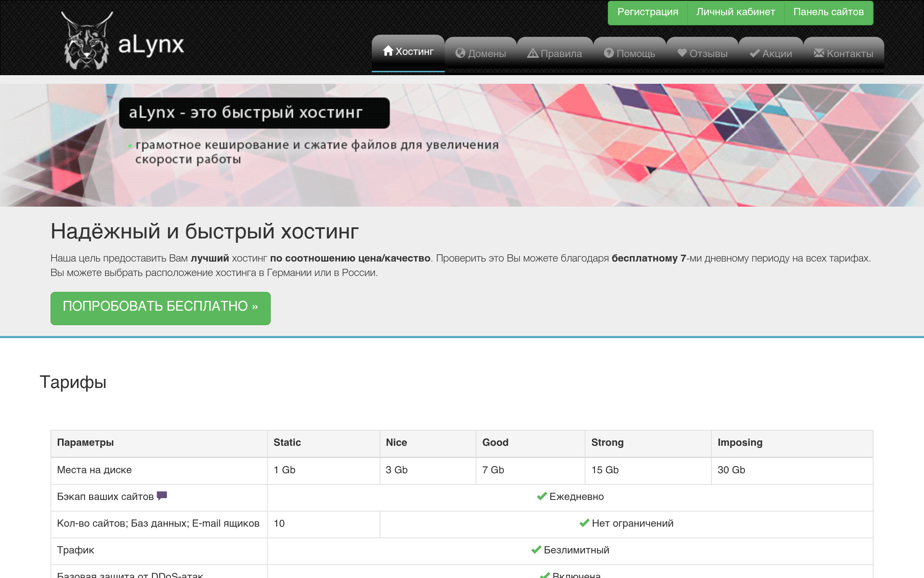Image resolution: width=924 pixels, height=578 pixels.
Task: Click the Трафик row label
Action: (x=75, y=550)
